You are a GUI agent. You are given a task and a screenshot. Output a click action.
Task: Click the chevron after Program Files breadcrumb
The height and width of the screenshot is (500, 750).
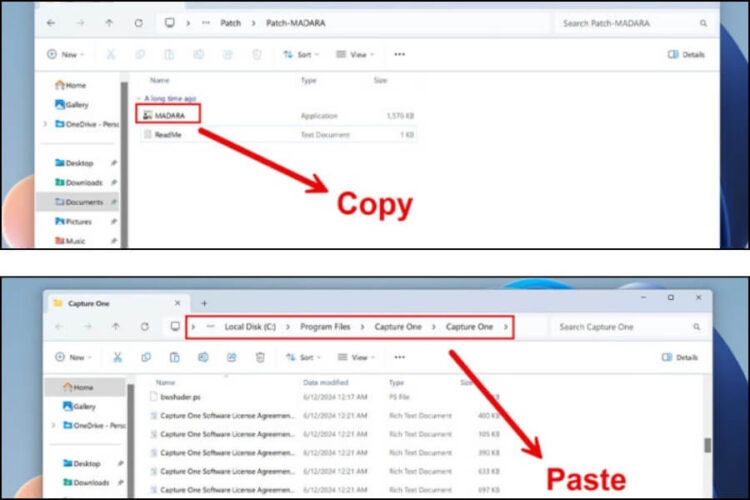[x=362, y=327]
